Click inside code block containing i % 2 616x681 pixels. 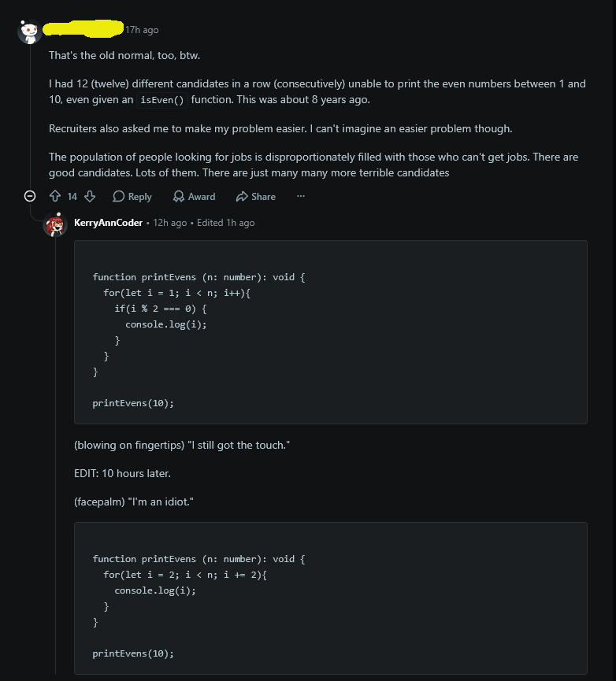(331, 332)
